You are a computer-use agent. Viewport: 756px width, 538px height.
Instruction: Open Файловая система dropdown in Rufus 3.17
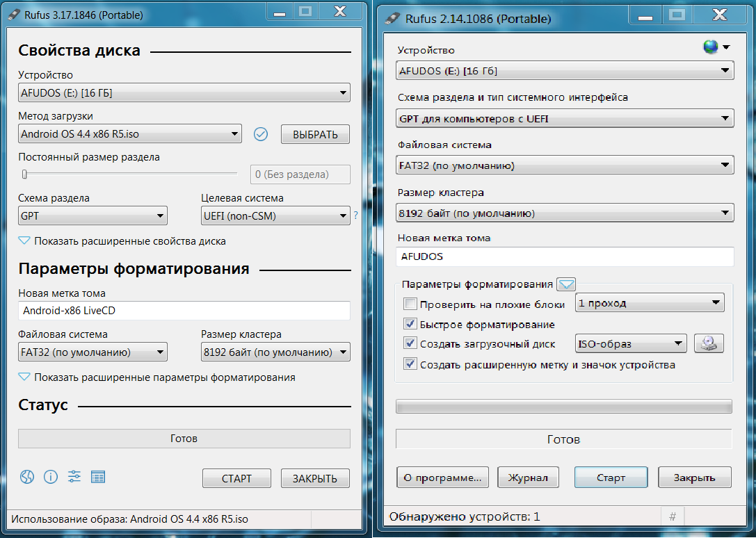tap(93, 352)
